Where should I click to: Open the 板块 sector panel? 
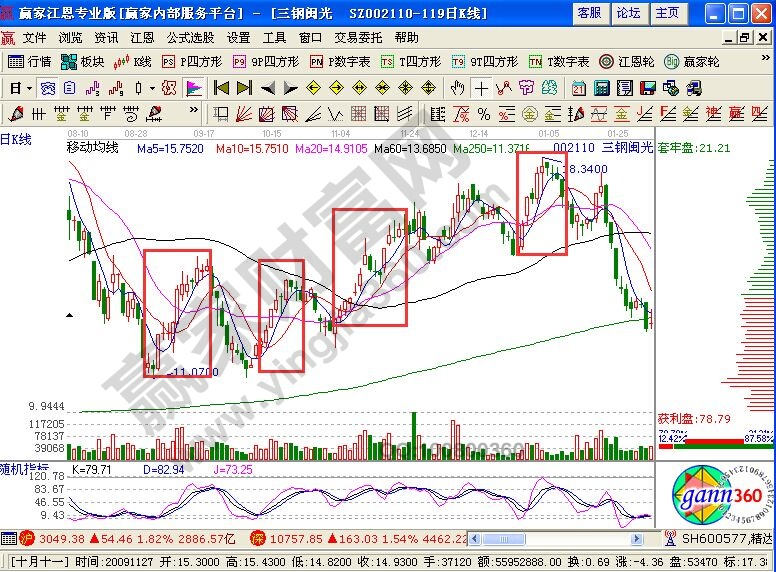(x=83, y=61)
